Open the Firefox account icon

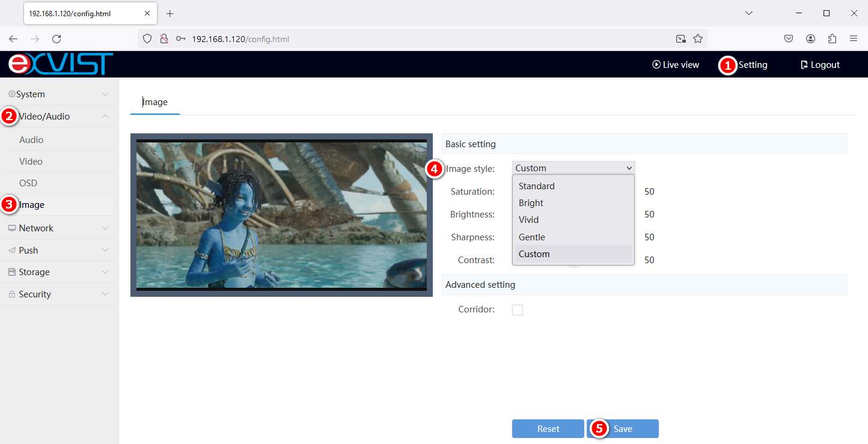(x=810, y=38)
